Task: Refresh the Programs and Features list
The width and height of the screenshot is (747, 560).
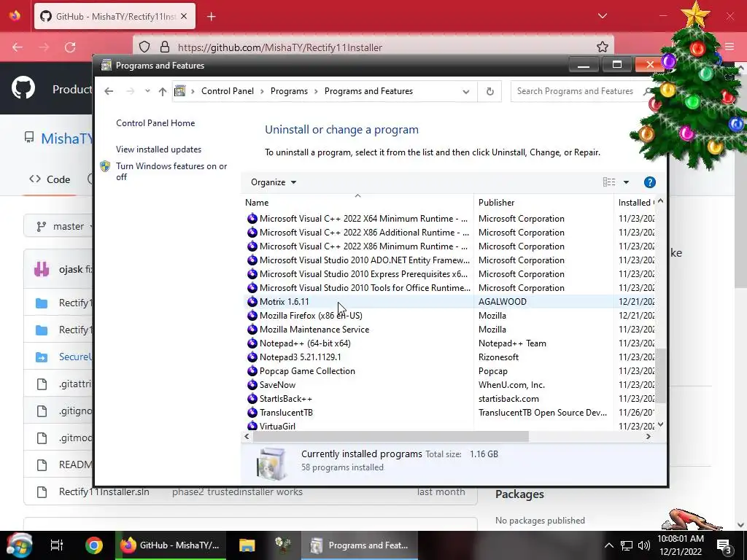Action: (x=489, y=91)
